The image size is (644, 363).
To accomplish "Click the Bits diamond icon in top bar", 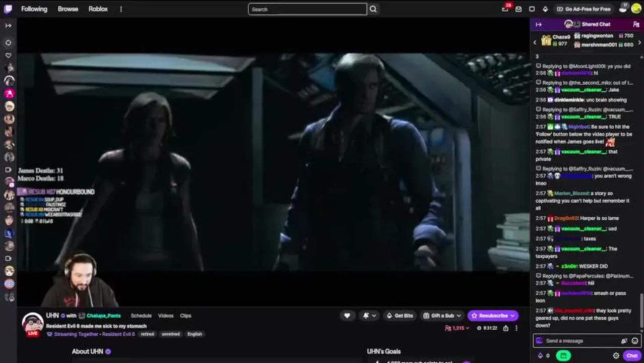I will [545, 9].
